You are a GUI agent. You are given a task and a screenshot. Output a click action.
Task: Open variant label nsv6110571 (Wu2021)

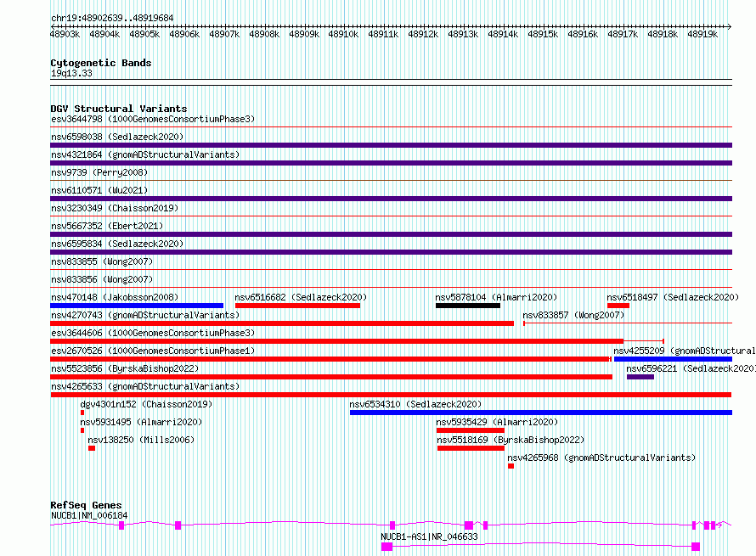click(x=99, y=190)
